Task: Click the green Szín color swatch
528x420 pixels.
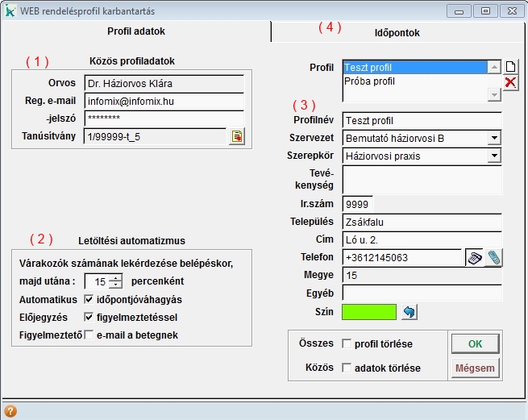Action: click(369, 312)
